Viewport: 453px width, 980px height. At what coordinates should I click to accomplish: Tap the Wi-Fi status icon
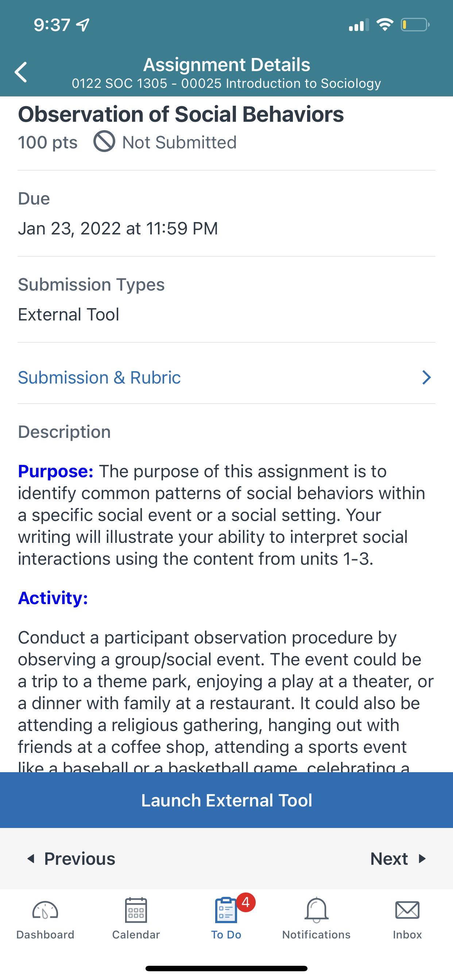point(384,25)
